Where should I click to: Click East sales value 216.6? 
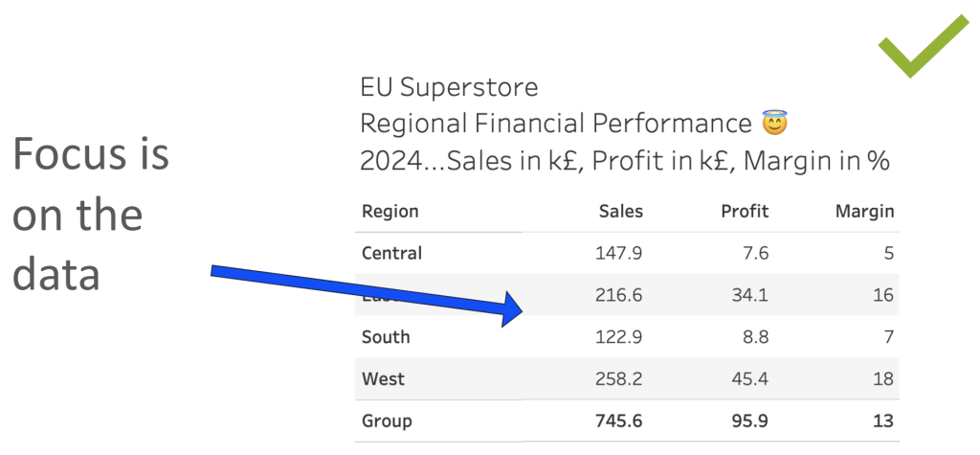coord(619,295)
